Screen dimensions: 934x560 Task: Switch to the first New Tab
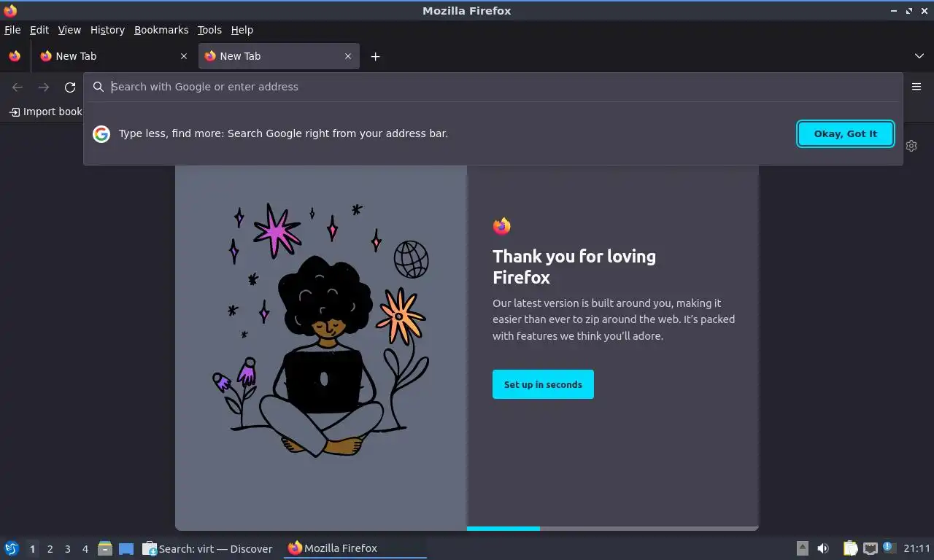pyautogui.click(x=114, y=56)
